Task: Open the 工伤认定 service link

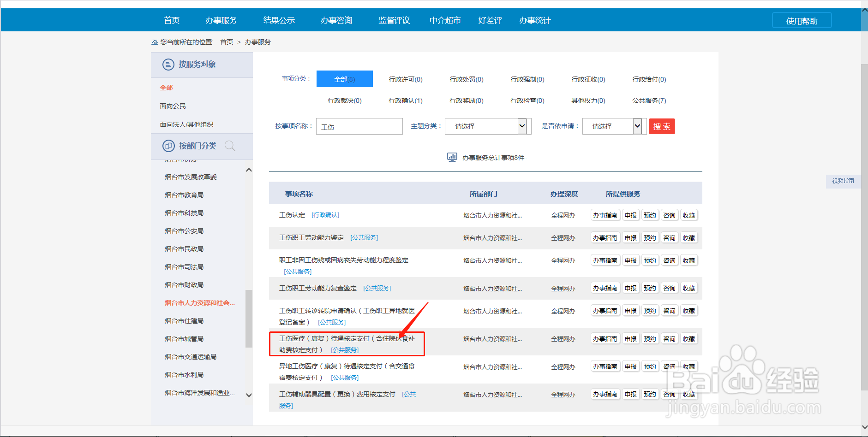Action: (x=292, y=215)
